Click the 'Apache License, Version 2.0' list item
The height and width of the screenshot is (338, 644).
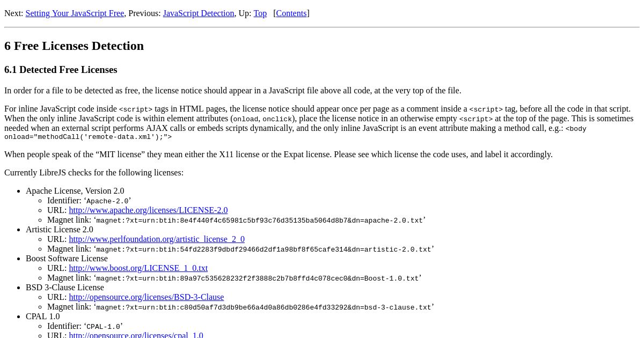pos(75,191)
